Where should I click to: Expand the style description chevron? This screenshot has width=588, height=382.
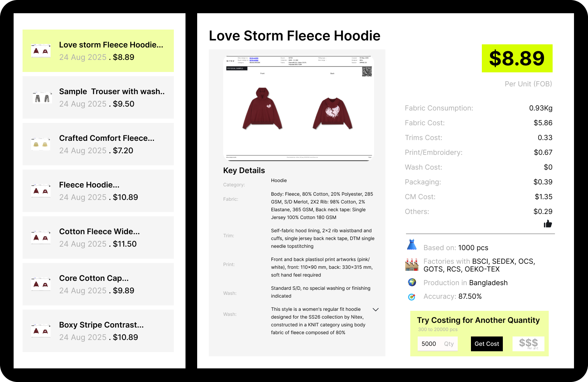click(376, 310)
